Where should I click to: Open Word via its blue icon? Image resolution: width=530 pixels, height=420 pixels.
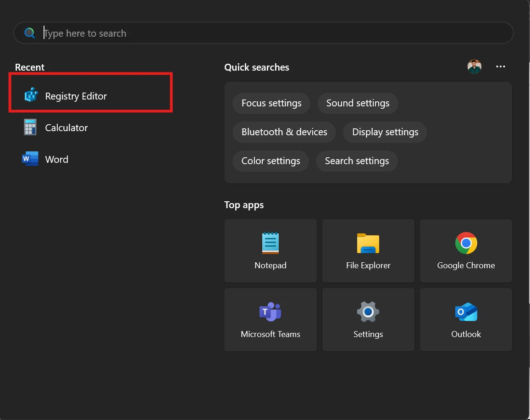click(x=30, y=159)
